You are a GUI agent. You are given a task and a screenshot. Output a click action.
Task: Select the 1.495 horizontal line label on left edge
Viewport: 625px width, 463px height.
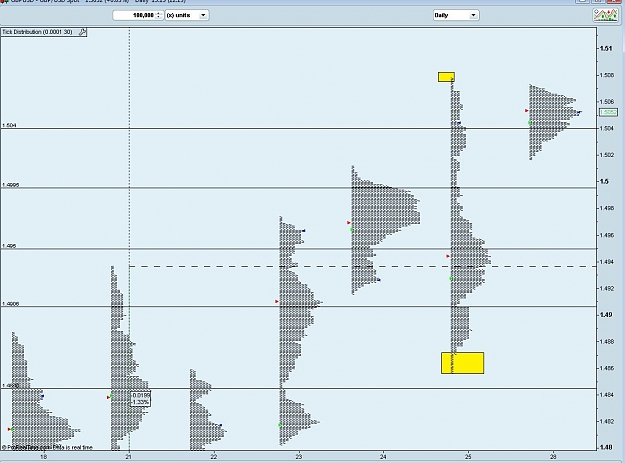pyautogui.click(x=9, y=246)
